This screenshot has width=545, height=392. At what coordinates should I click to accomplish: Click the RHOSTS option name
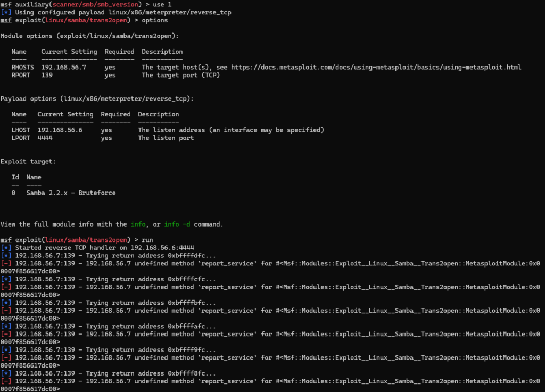tap(22, 67)
